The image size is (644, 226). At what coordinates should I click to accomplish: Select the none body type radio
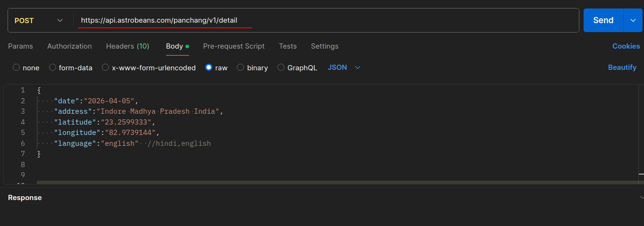click(17, 67)
